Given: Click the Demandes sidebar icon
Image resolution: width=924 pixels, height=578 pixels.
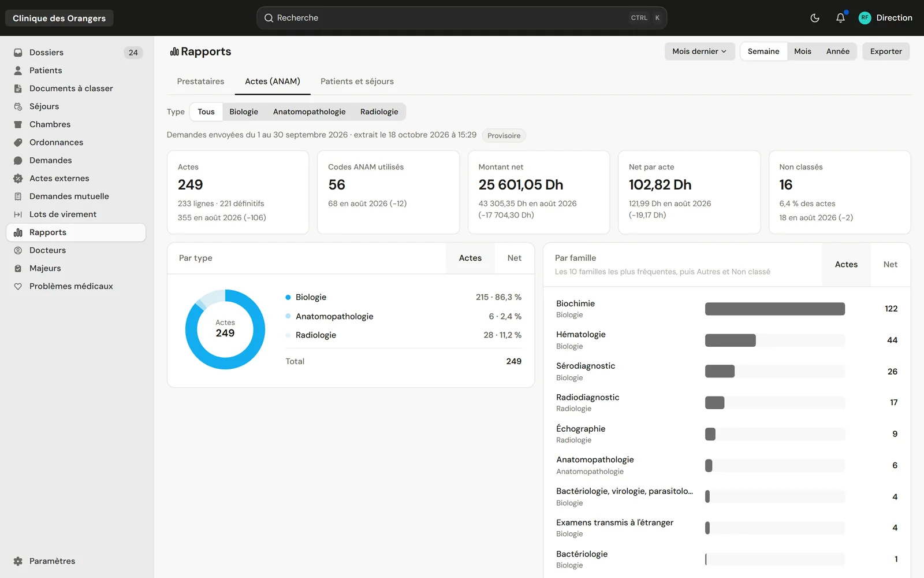Looking at the screenshot, I should 18,160.
